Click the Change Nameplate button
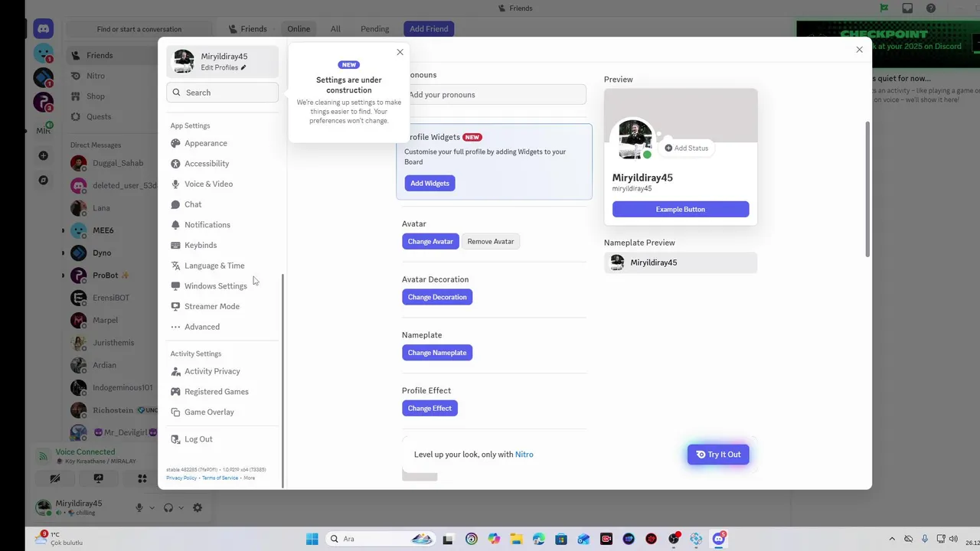This screenshot has height=551, width=980. [437, 353]
